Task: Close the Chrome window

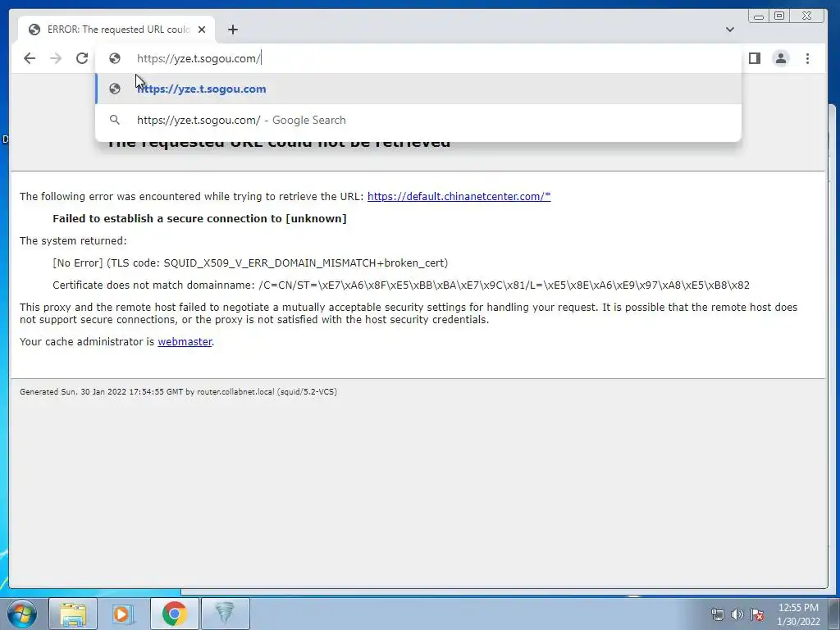Action: (x=807, y=16)
